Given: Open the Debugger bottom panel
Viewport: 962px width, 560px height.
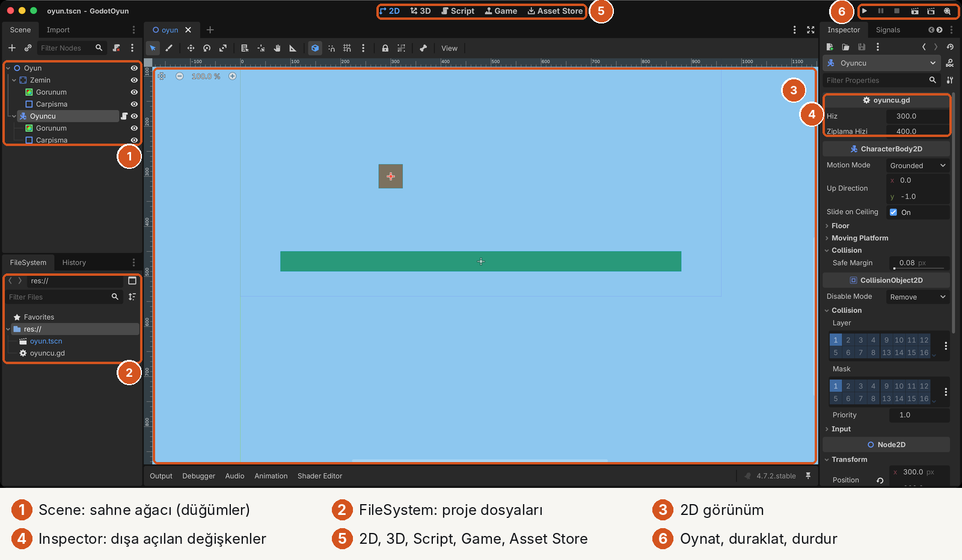Looking at the screenshot, I should (198, 476).
